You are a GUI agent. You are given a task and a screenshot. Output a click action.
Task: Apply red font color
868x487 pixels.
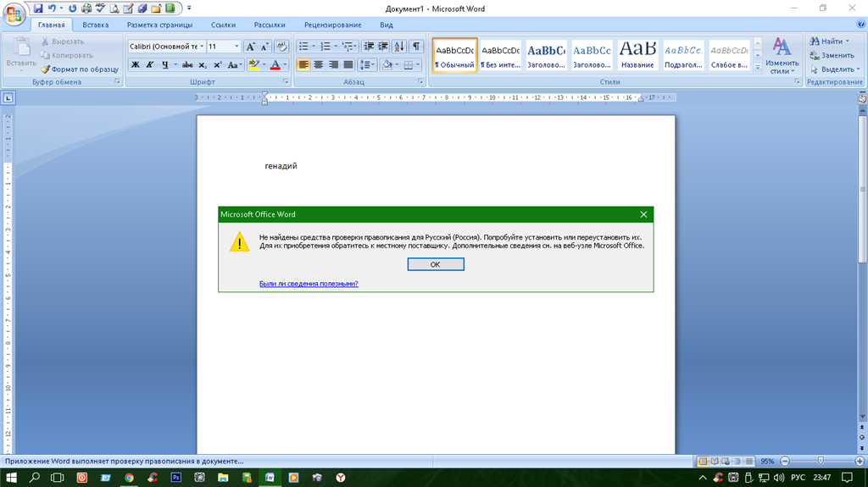275,64
